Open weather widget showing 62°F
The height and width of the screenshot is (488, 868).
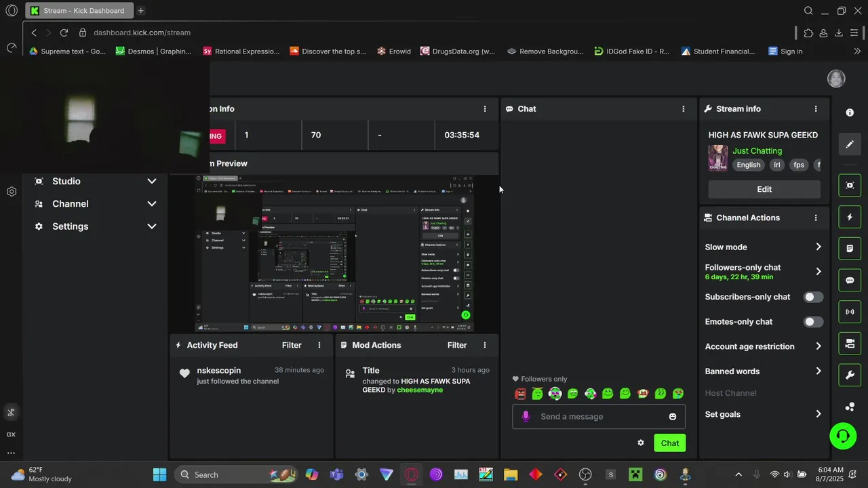[42, 474]
